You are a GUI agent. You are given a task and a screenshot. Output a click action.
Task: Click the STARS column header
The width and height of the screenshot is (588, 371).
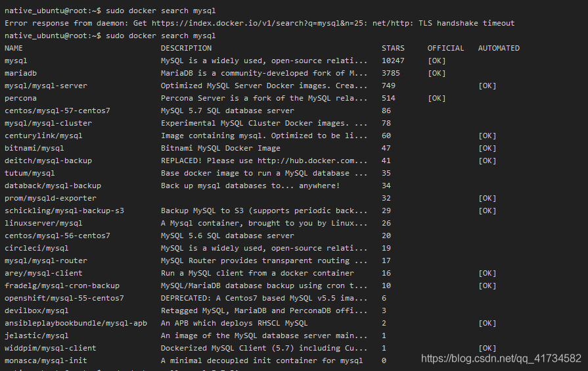tap(393, 48)
